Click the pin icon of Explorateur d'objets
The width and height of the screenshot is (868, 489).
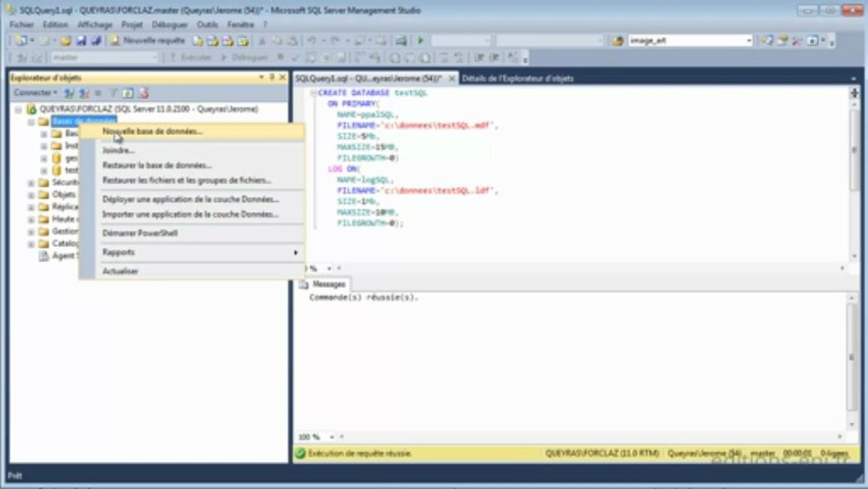point(272,77)
